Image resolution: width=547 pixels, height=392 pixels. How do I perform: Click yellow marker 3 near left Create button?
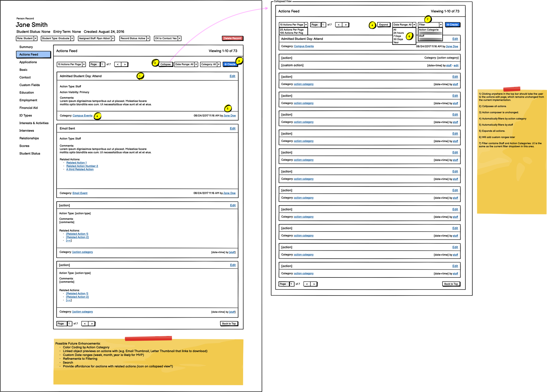click(x=239, y=61)
